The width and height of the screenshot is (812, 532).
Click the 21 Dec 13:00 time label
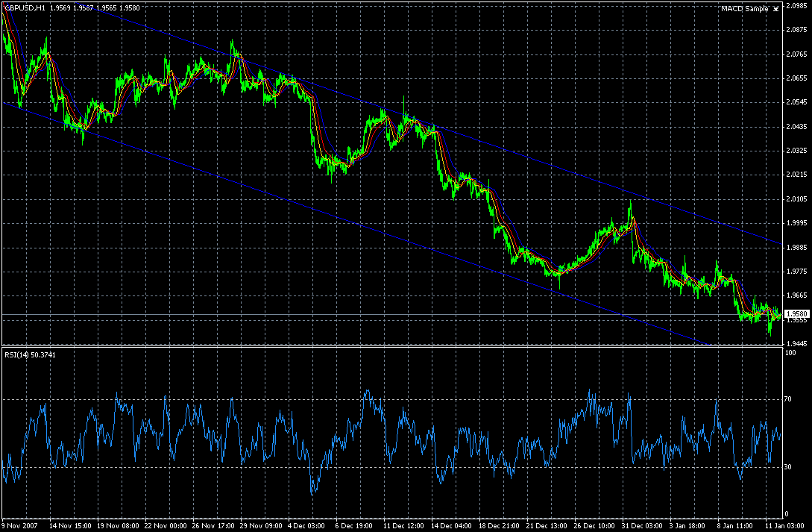point(548,526)
